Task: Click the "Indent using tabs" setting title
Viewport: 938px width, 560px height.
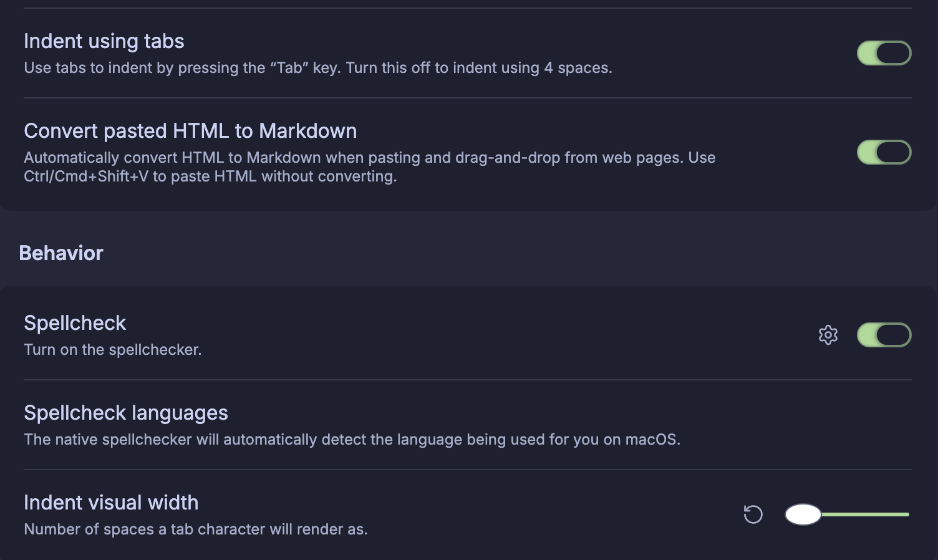Action: pyautogui.click(x=104, y=41)
